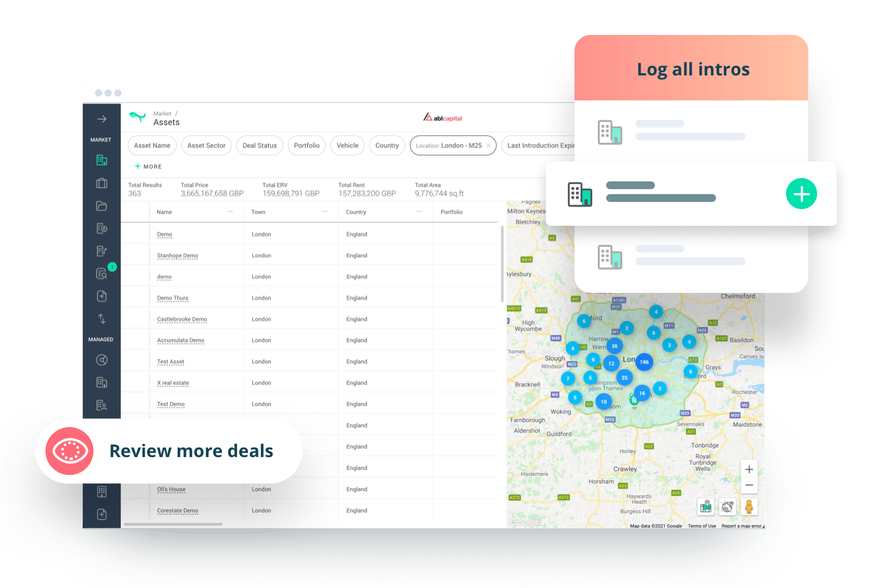Open the Managed chart search icon
This screenshot has height=588, width=877.
102,360
